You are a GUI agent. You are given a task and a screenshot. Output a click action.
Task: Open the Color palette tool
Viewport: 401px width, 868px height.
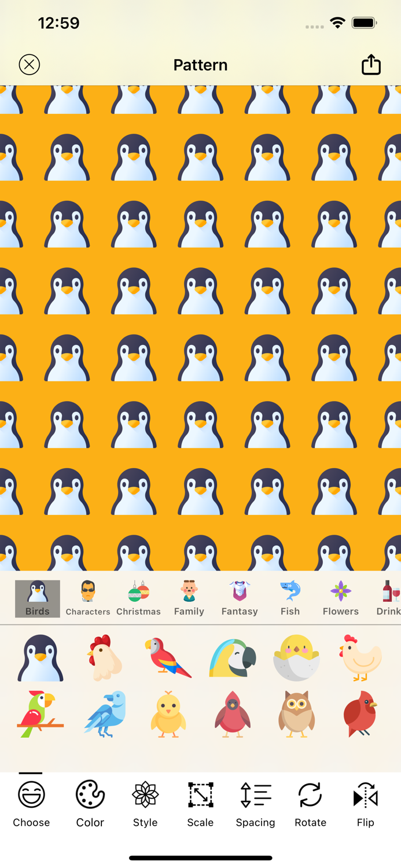click(90, 804)
